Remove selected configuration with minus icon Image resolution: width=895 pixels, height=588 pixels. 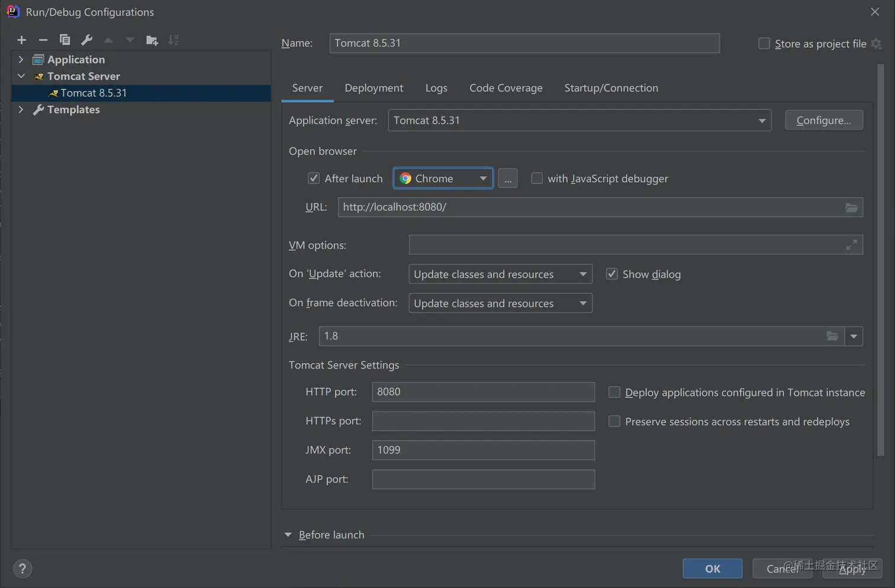pos(43,40)
